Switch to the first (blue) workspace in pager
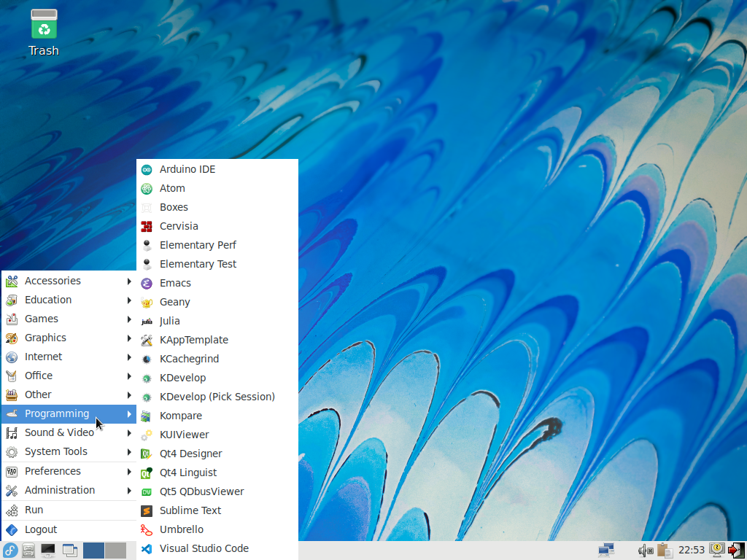 (94, 551)
